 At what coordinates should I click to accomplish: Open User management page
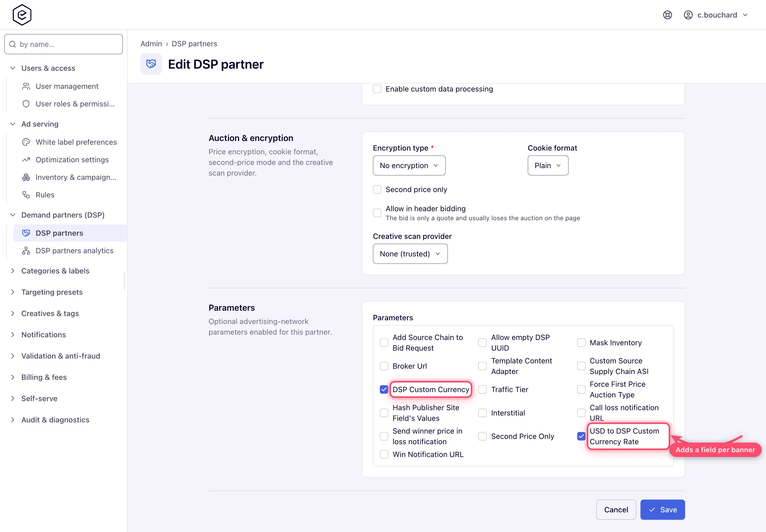coord(70,86)
